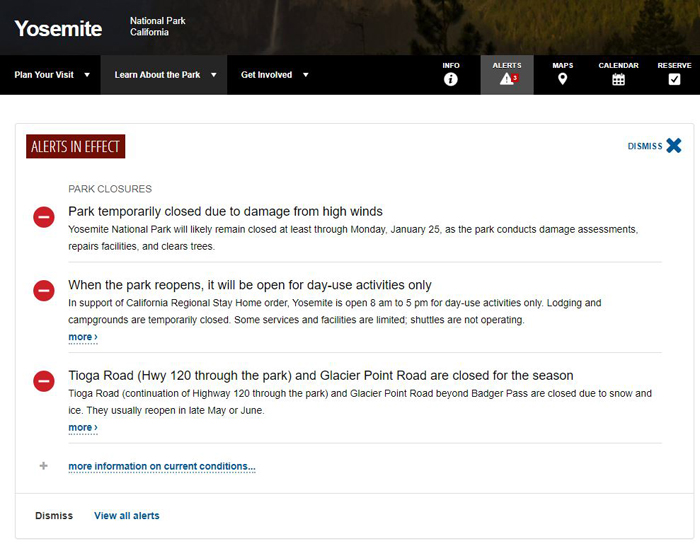This screenshot has width=700, height=546.
Task: Click the Alerts warning triangle icon
Action: tap(506, 79)
